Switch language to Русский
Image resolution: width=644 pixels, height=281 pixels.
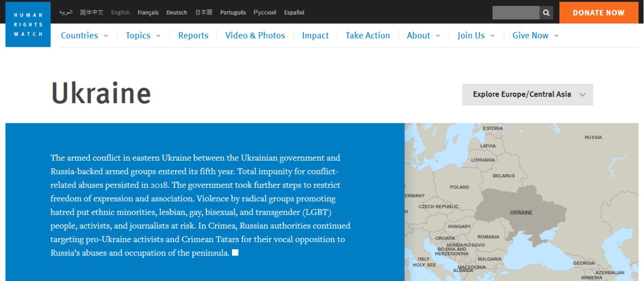pos(265,13)
